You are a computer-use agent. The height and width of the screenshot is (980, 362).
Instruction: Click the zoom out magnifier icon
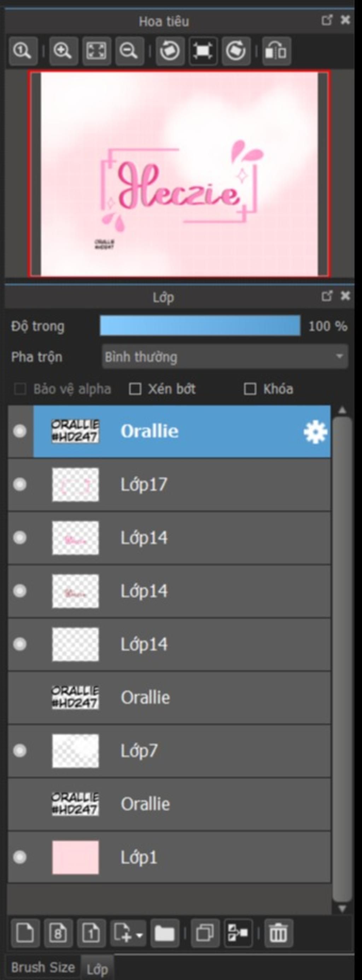pyautogui.click(x=129, y=51)
